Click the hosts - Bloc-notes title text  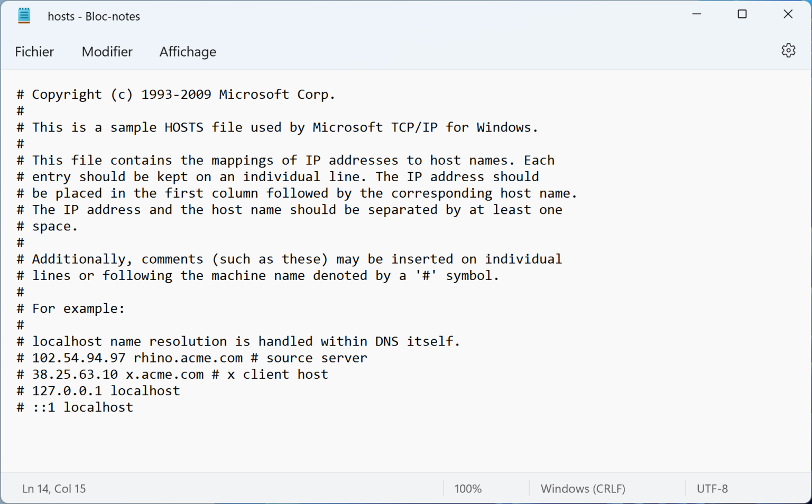94,16
